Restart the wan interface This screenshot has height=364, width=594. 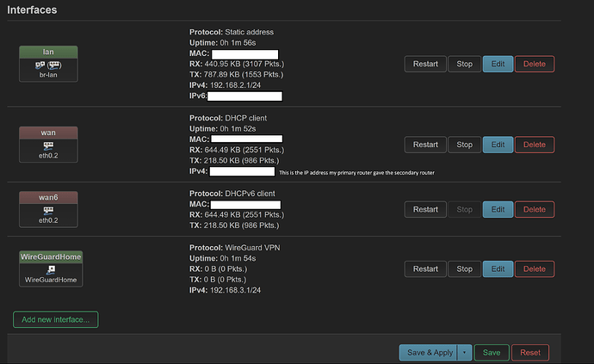click(425, 145)
